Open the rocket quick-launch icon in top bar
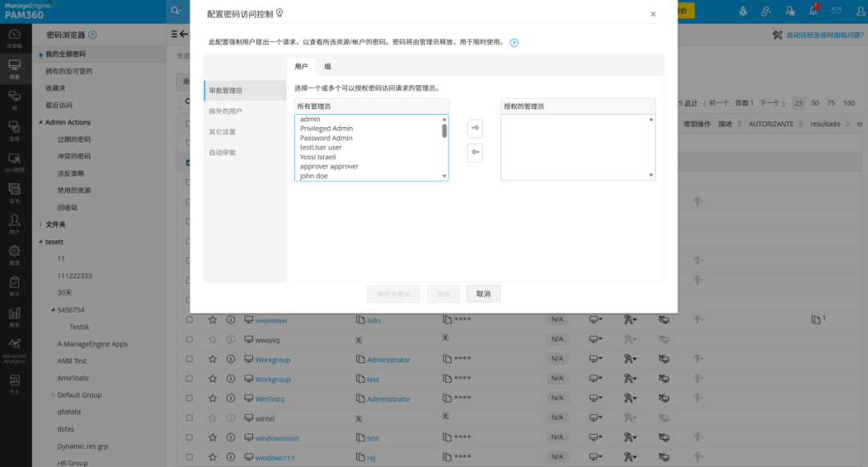Viewport: 868px width, 467px height. click(x=743, y=10)
